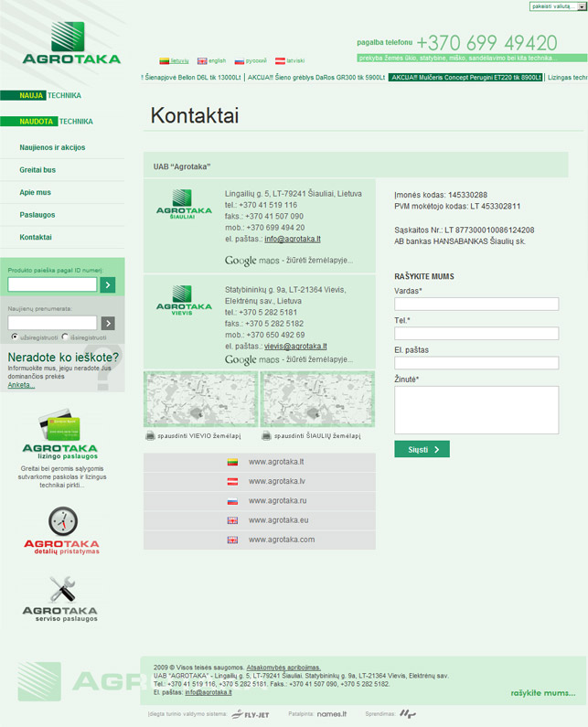588x727 pixels.
Task: Open Google maps link for Šiauliai address
Action: click(289, 261)
